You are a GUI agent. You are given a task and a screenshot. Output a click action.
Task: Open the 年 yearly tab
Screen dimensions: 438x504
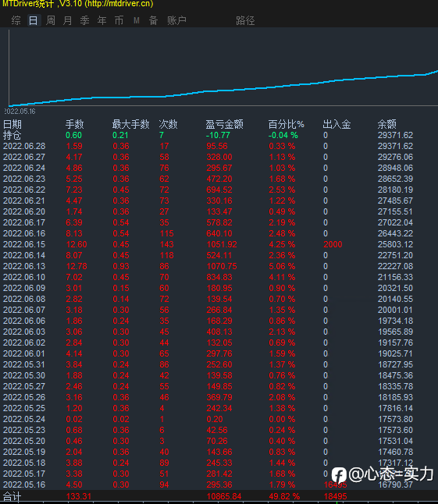102,20
